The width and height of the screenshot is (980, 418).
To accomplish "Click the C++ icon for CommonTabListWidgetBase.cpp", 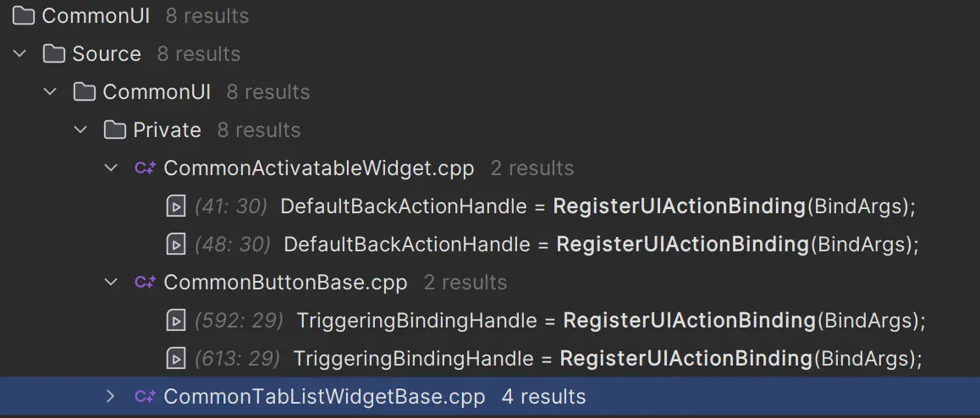I will [144, 397].
